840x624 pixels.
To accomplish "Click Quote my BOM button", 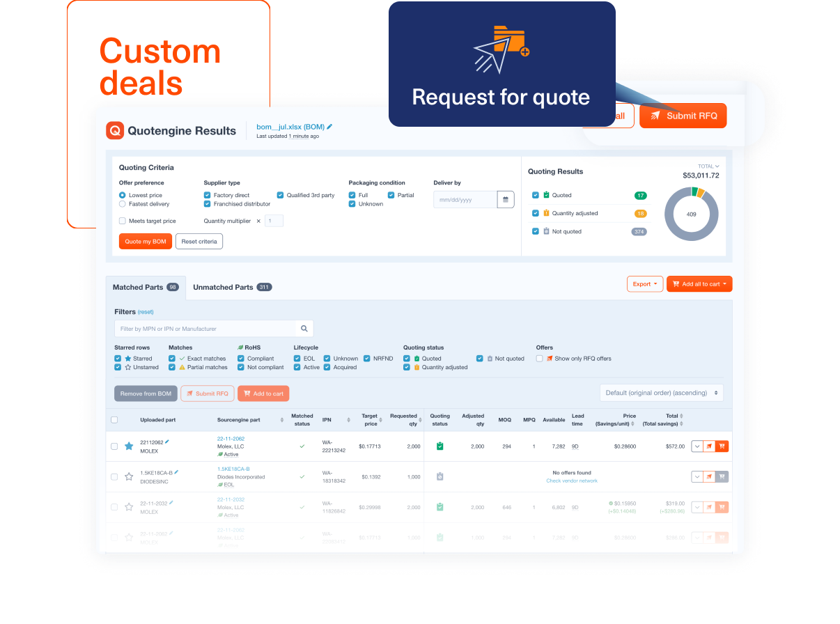I will pyautogui.click(x=146, y=242).
